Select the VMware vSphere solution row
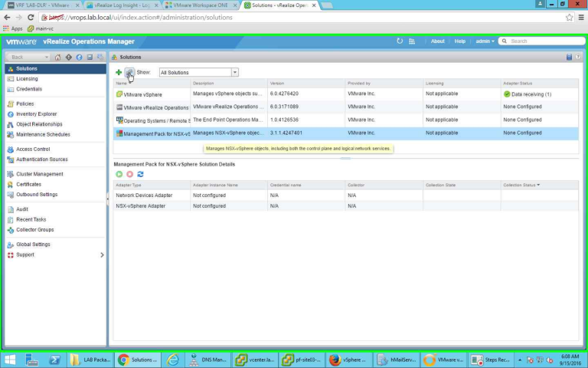Viewport: 588px width, 368px height. point(346,94)
